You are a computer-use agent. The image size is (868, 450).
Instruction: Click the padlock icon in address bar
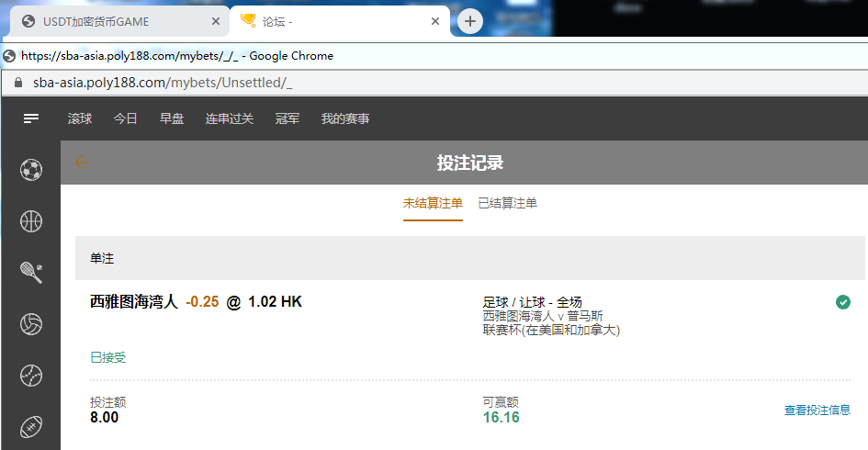pyautogui.click(x=17, y=83)
